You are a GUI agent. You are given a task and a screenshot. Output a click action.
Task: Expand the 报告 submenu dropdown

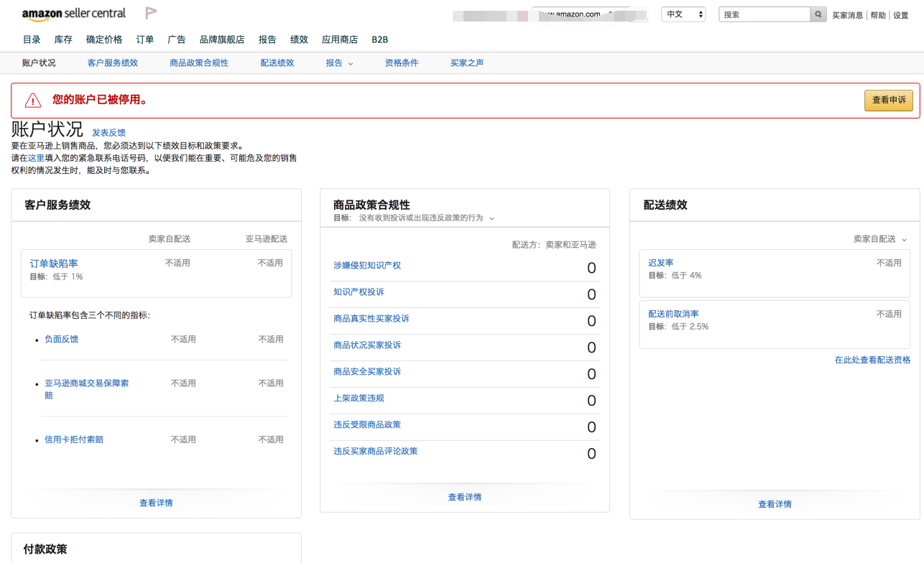click(339, 63)
